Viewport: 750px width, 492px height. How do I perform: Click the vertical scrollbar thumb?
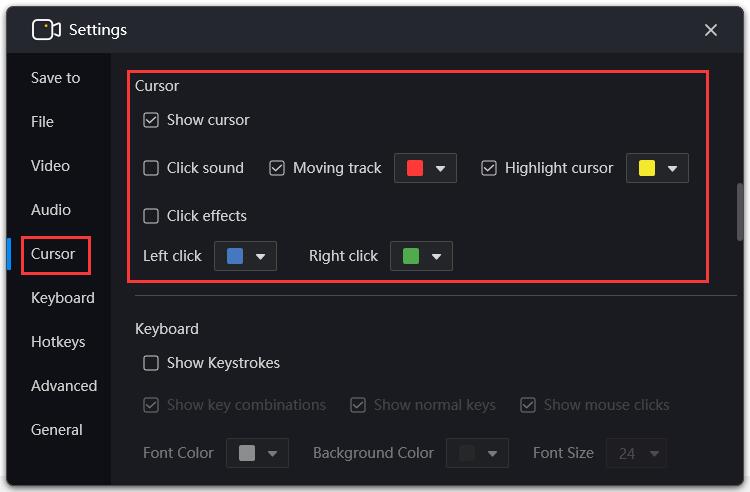[740, 211]
